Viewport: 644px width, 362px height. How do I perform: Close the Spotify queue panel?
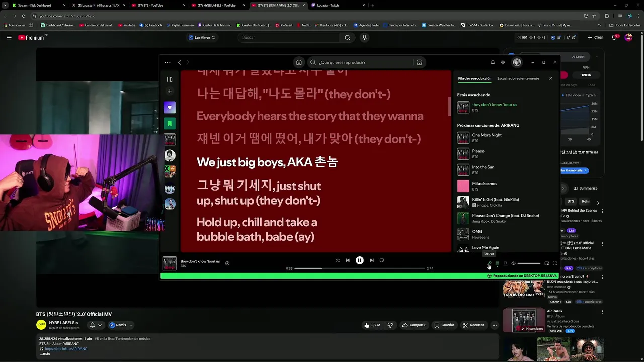[x=551, y=78]
